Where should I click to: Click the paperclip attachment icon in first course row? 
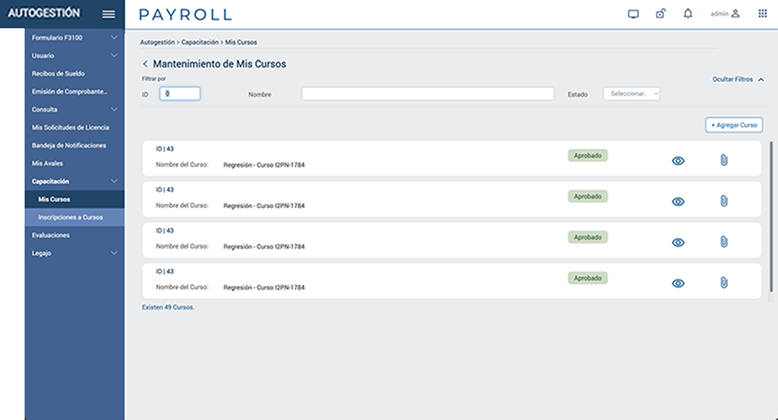pos(723,160)
